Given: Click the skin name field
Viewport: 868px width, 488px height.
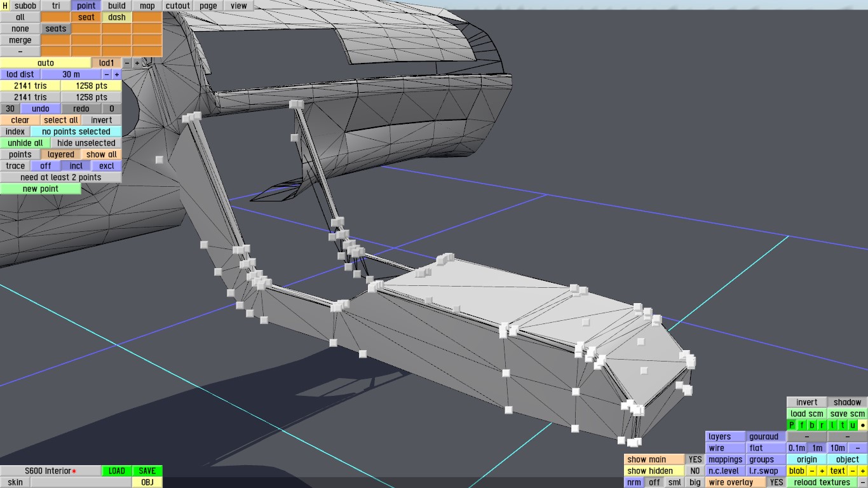Looking at the screenshot, I should pyautogui.click(x=81, y=482).
